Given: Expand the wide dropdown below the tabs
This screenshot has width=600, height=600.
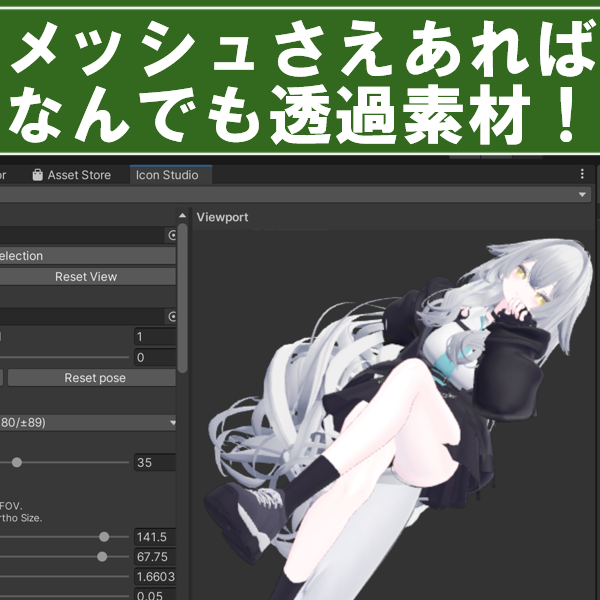Looking at the screenshot, I should [295, 194].
